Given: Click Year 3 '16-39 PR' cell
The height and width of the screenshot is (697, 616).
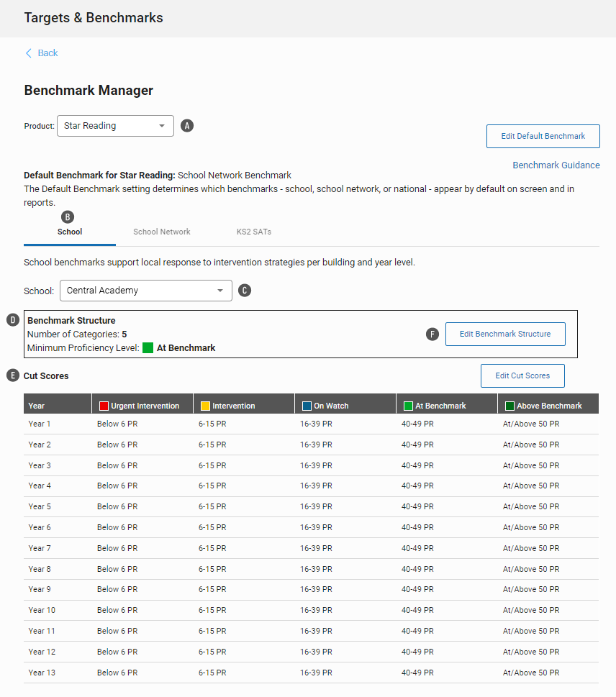Looking at the screenshot, I should point(316,465).
